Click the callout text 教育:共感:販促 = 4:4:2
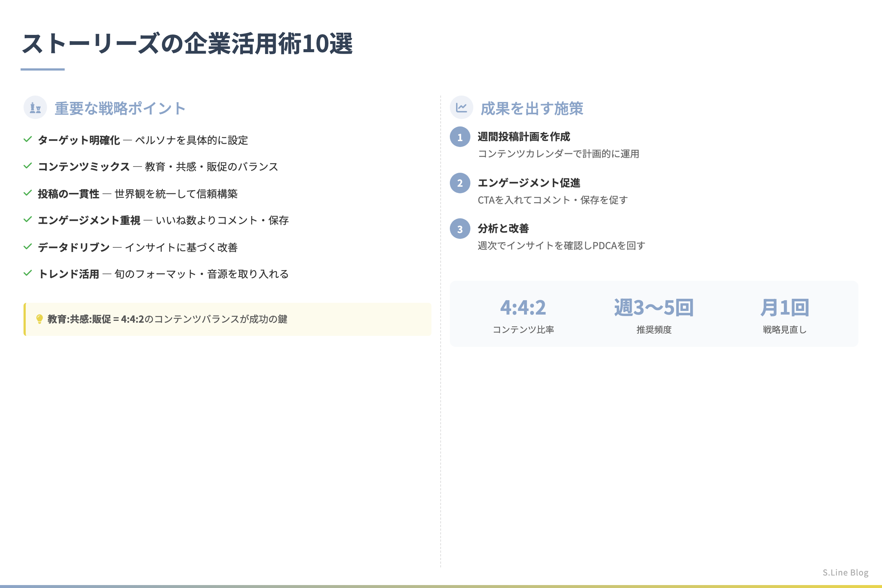 pyautogui.click(x=96, y=319)
